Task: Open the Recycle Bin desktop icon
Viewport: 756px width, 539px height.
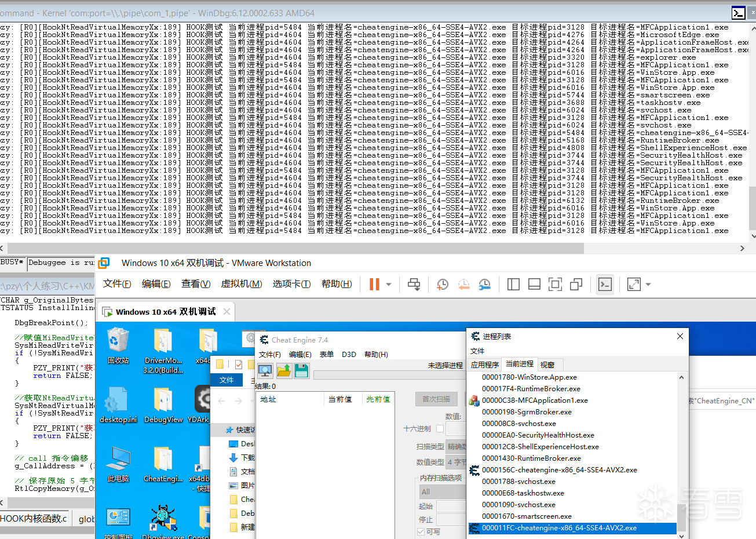Action: (118, 346)
